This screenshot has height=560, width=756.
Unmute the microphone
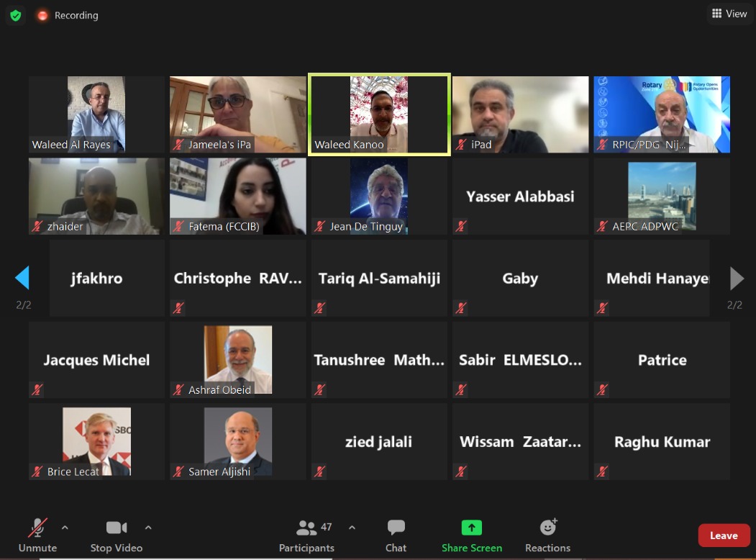(x=37, y=536)
